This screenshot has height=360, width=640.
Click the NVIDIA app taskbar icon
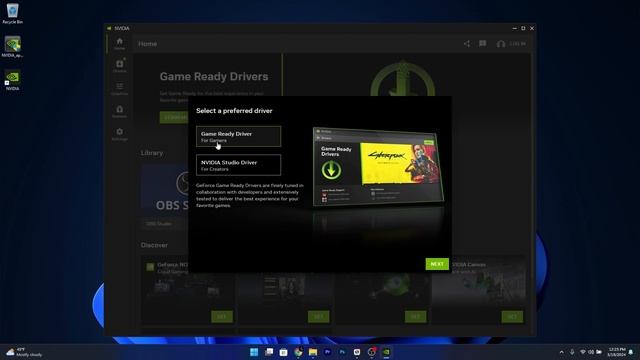(x=386, y=352)
